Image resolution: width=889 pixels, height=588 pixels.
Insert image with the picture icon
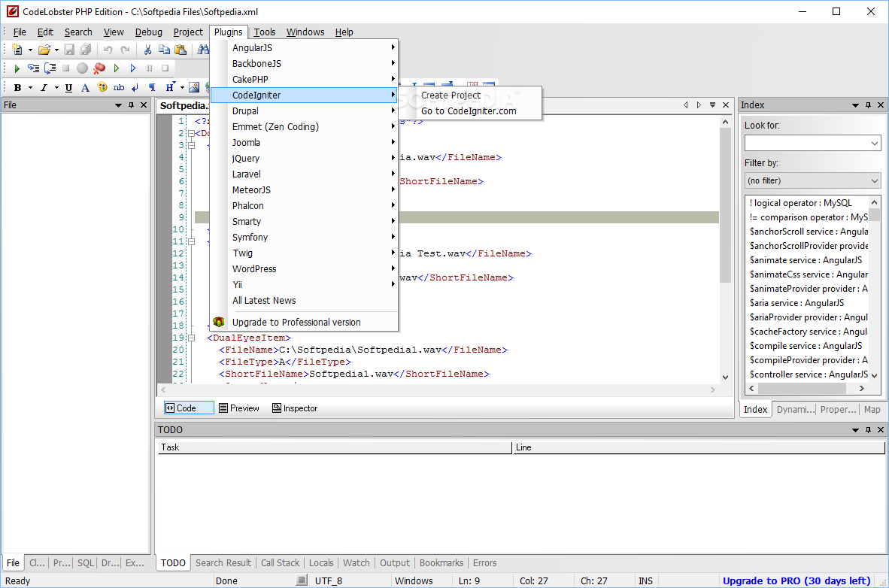[x=194, y=88]
